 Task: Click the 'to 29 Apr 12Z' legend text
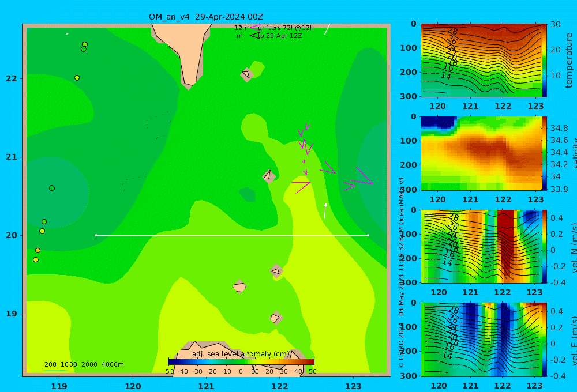pyautogui.click(x=280, y=36)
